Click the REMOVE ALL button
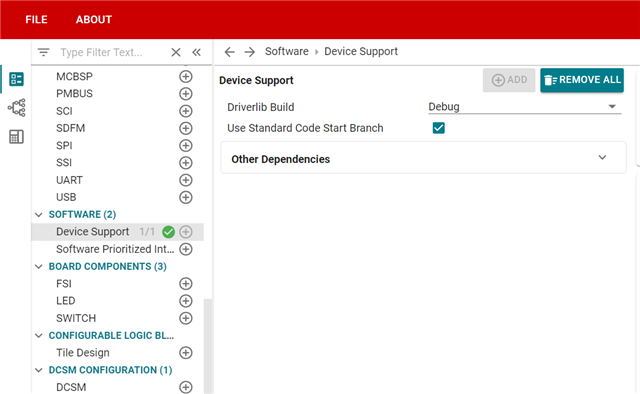Screen dimensions: 640x394 point(582,80)
